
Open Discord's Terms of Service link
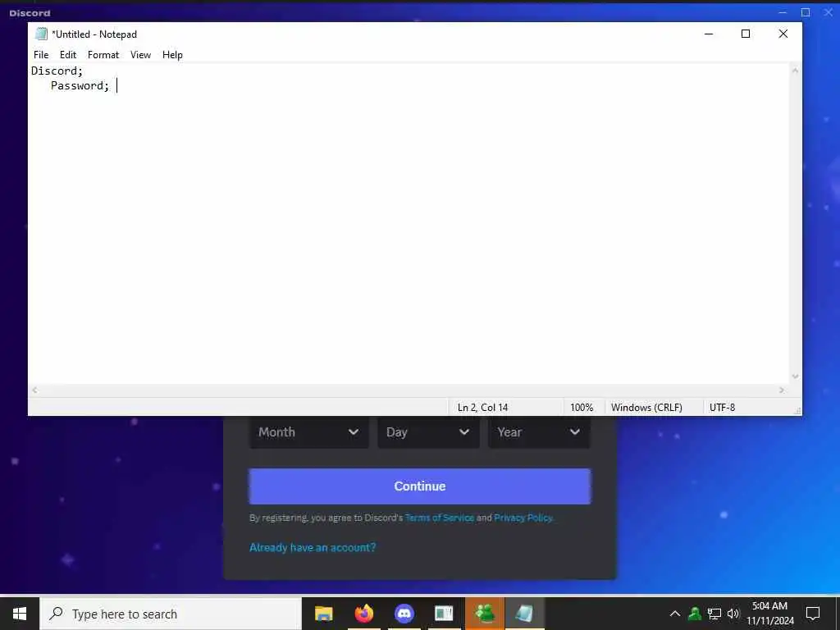[x=440, y=518]
